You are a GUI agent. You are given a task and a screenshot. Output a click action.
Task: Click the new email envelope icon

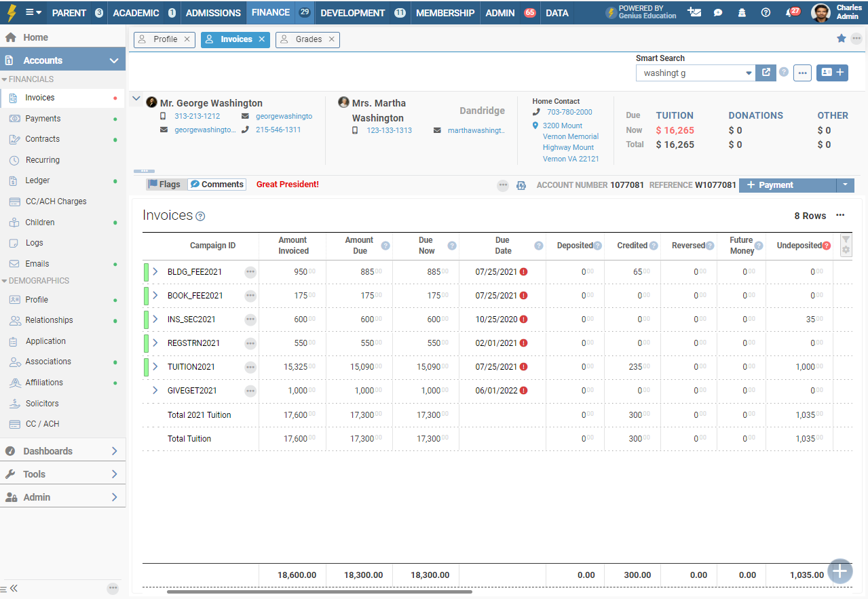coord(694,13)
